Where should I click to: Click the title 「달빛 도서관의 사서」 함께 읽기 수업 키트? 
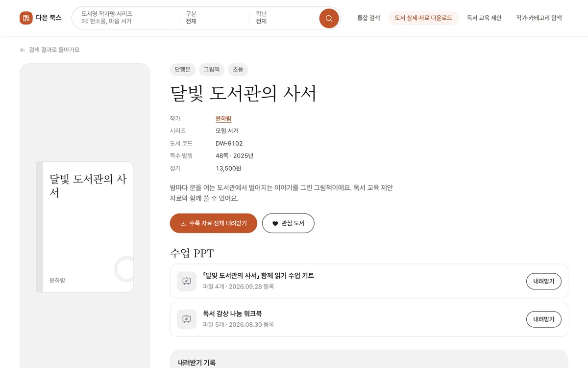pos(258,276)
